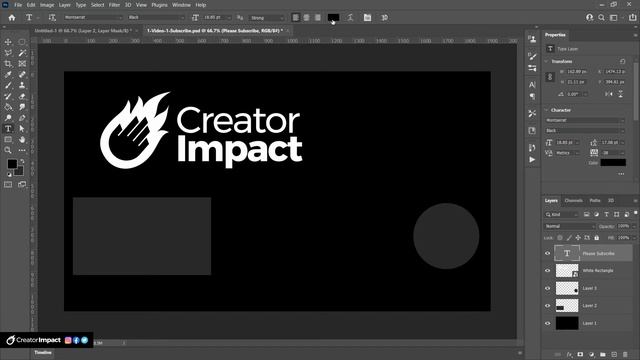Add a layer mask from Layers panel bottom

click(x=580, y=354)
